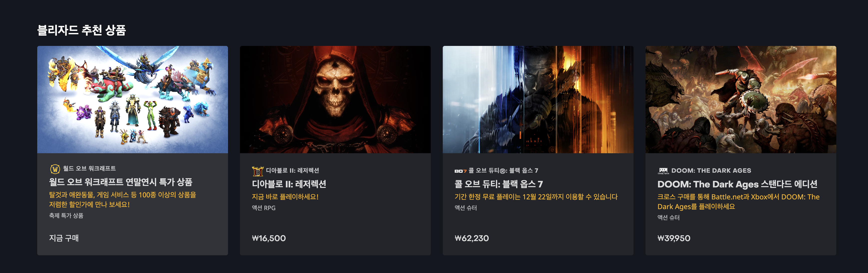Click 지금 구매 on the Warcraft card
This screenshot has height=273, width=868.
point(64,238)
